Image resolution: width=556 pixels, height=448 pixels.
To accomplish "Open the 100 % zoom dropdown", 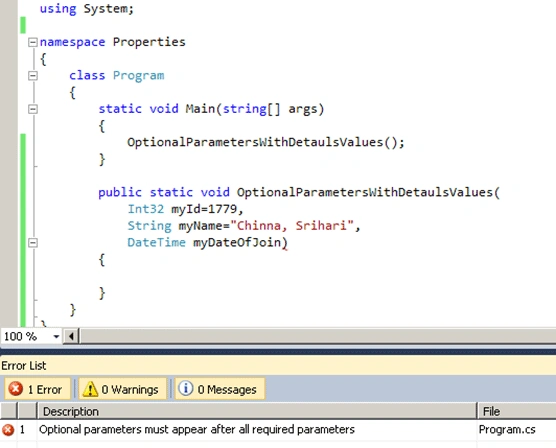I will pos(56,336).
